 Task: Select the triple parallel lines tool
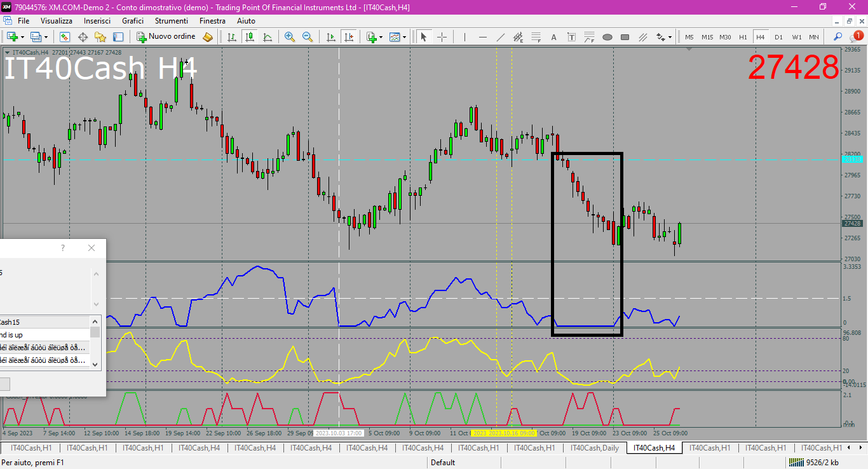[x=642, y=37]
